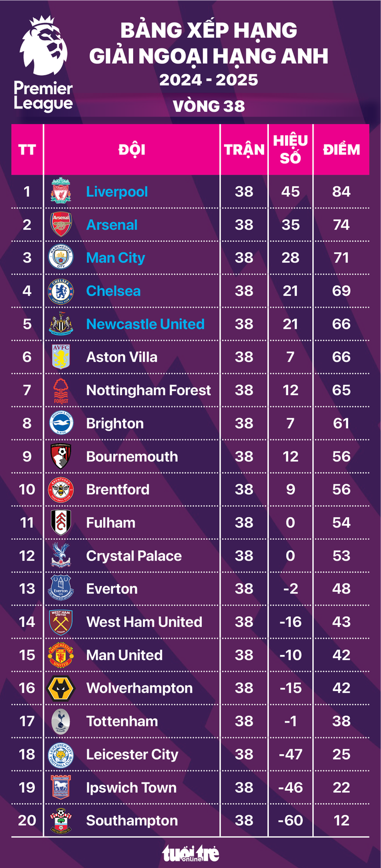This screenshot has height=868, width=381.
Task: Click the ĐIỂM column header
Action: [341, 150]
